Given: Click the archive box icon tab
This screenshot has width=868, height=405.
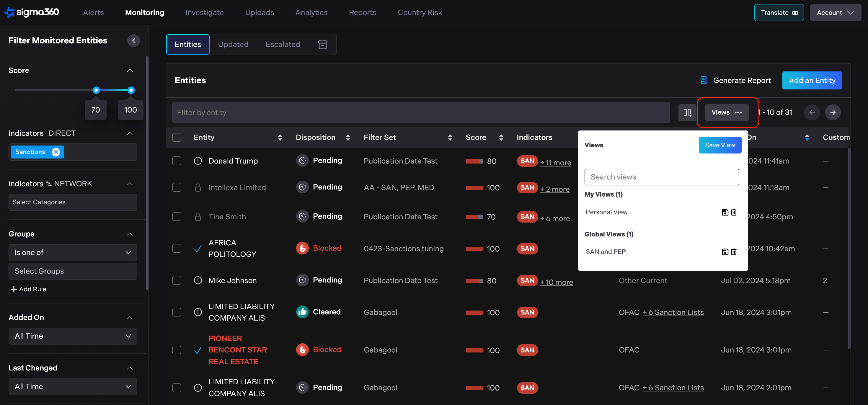Looking at the screenshot, I should [322, 45].
